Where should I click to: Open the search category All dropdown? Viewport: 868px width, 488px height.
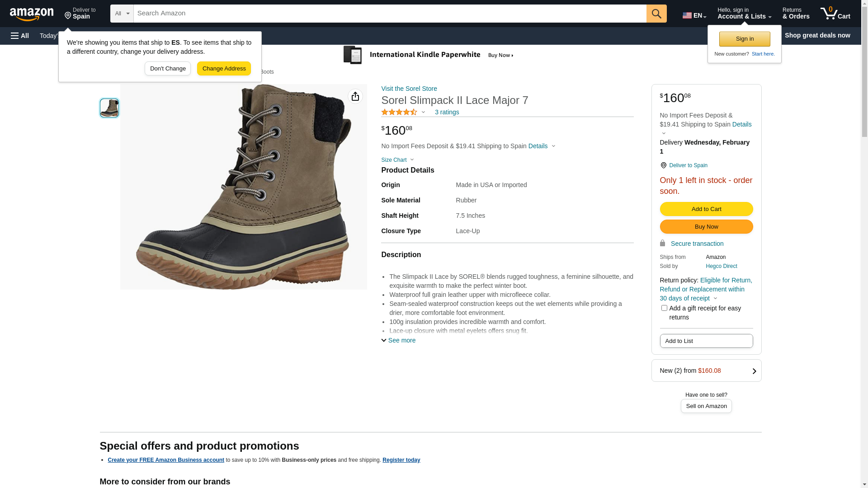pos(122,14)
